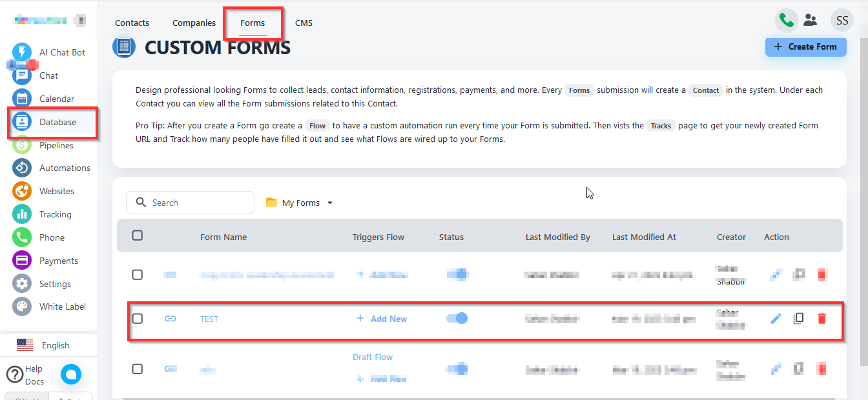
Task: Expand the My Forms folder dropdown
Action: click(300, 203)
